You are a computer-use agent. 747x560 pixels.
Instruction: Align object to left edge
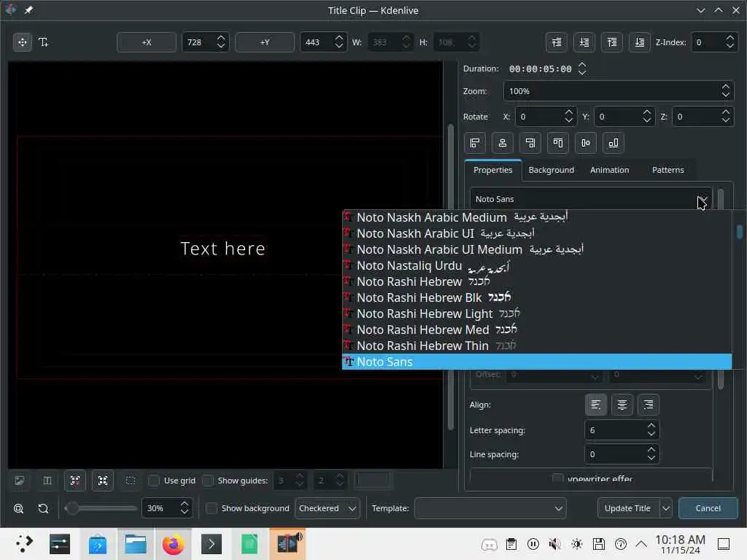[x=475, y=143]
